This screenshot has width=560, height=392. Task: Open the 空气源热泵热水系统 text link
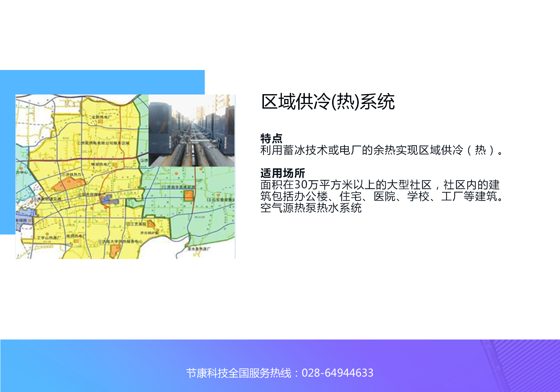311,208
